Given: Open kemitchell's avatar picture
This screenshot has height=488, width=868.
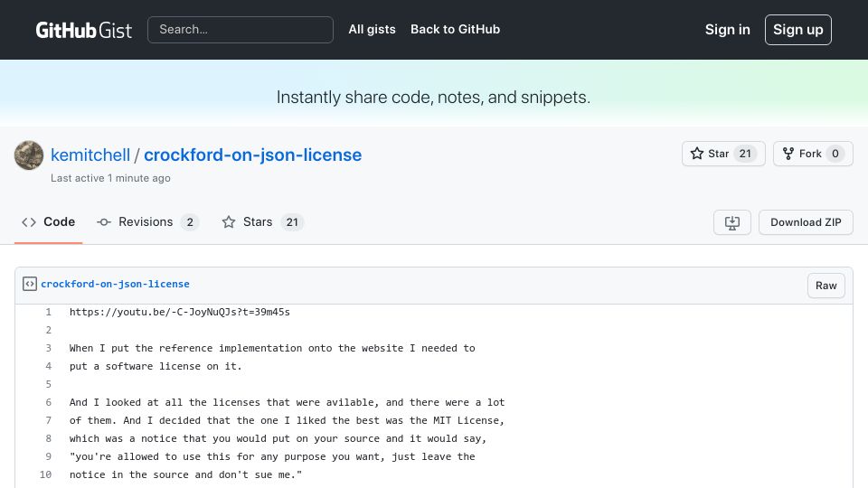Looking at the screenshot, I should pyautogui.click(x=29, y=155).
